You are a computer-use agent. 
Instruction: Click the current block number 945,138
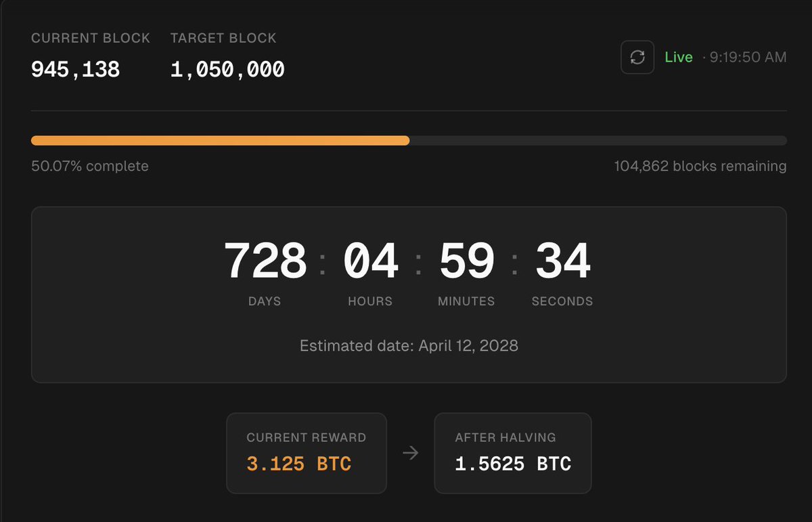coord(75,69)
